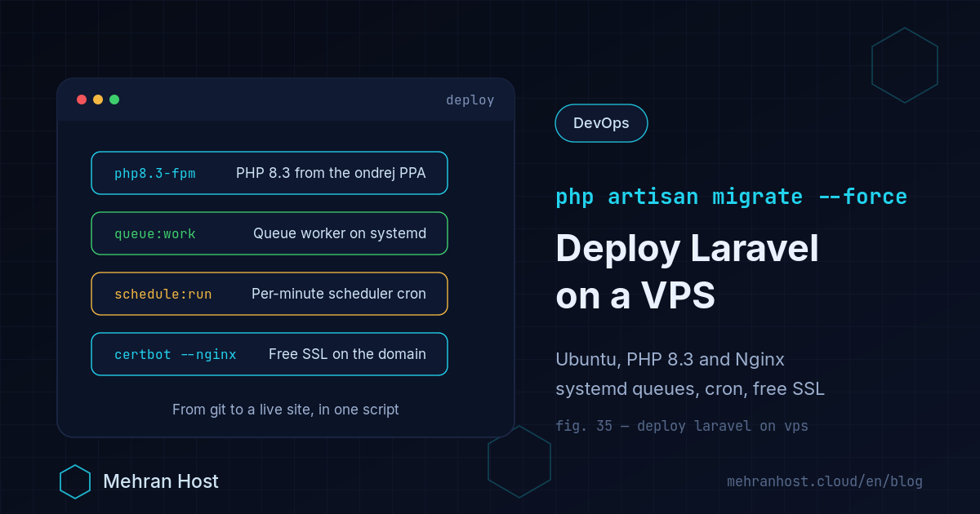
Task: Click the 'on a VPS' headline line
Action: click(x=635, y=296)
